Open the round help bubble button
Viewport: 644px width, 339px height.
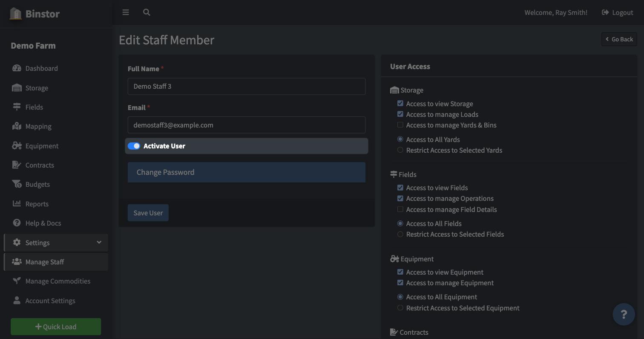(x=624, y=314)
